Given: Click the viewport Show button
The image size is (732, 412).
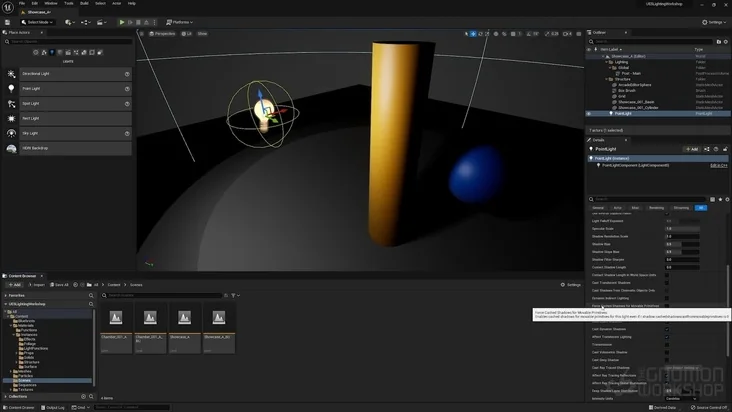Looking at the screenshot, I should click(202, 34).
